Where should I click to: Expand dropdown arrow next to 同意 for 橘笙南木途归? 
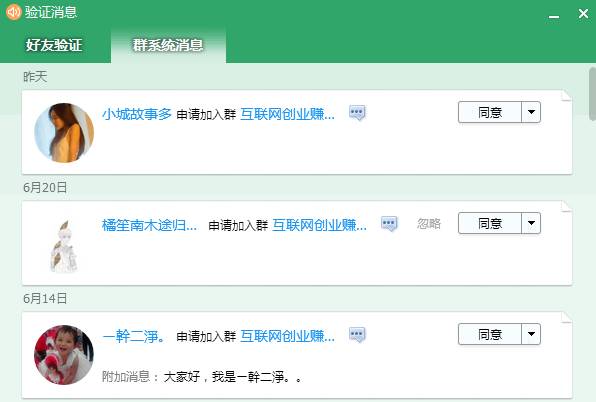point(531,223)
